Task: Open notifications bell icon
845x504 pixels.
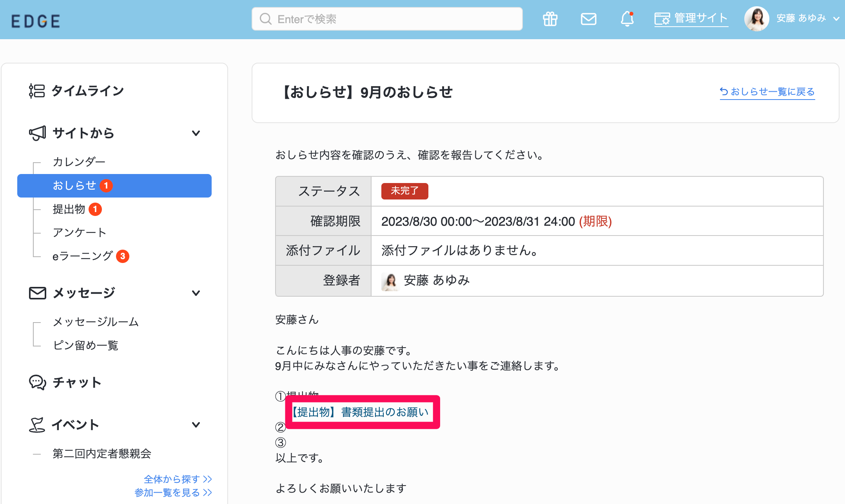Action: pyautogui.click(x=627, y=19)
